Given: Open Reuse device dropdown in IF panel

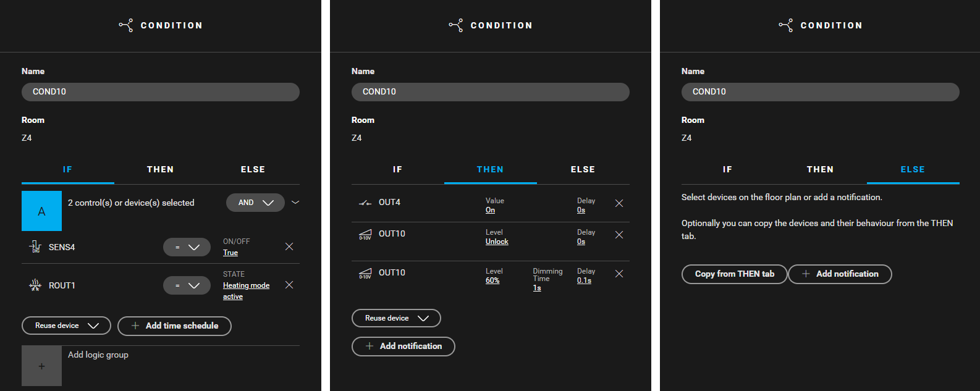Looking at the screenshot, I should pos(66,326).
